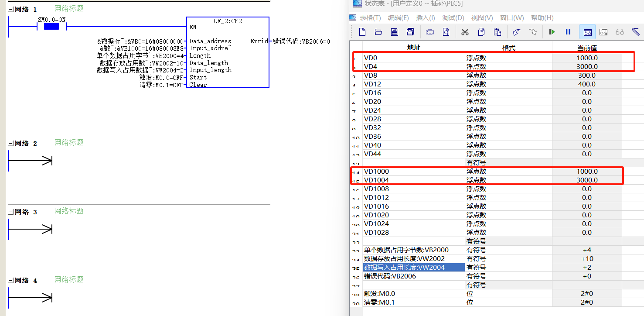
Task: Open the 编辑(E) menu
Action: pos(399,18)
